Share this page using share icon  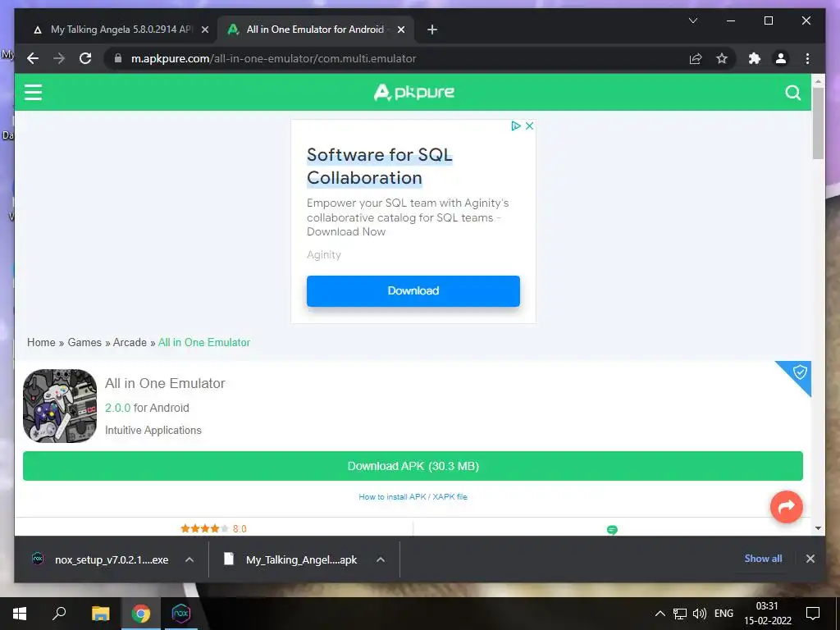(696, 58)
